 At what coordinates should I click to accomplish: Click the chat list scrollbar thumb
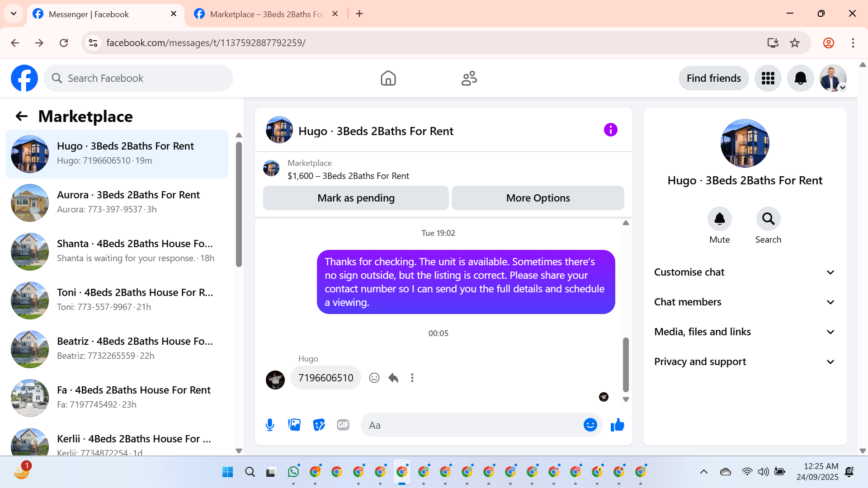pos(239,204)
